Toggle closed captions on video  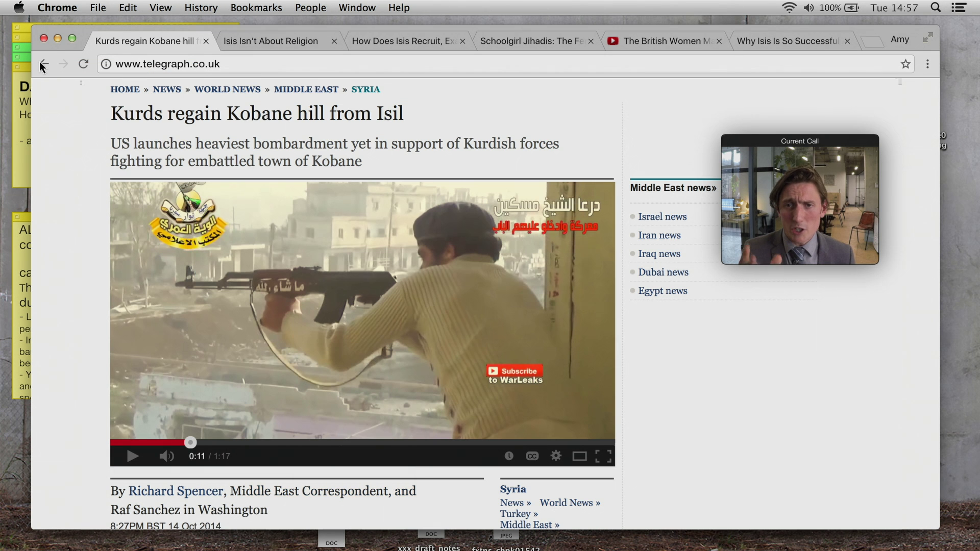532,456
